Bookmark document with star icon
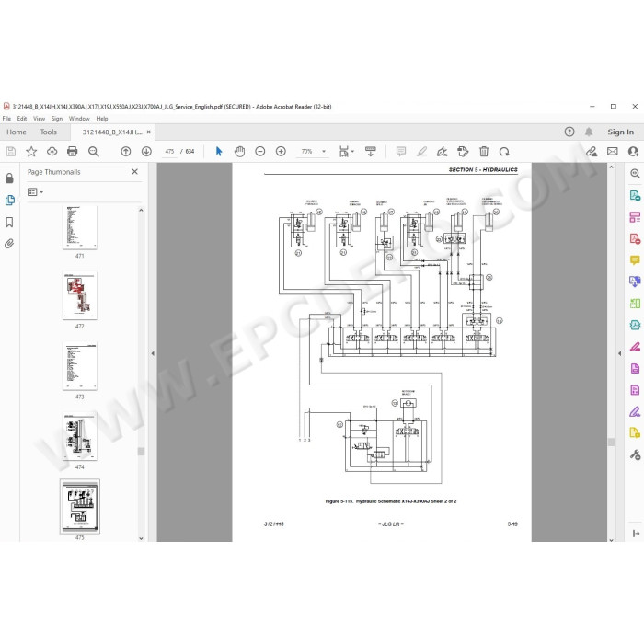Screen dimensions: 644x644 click(31, 152)
